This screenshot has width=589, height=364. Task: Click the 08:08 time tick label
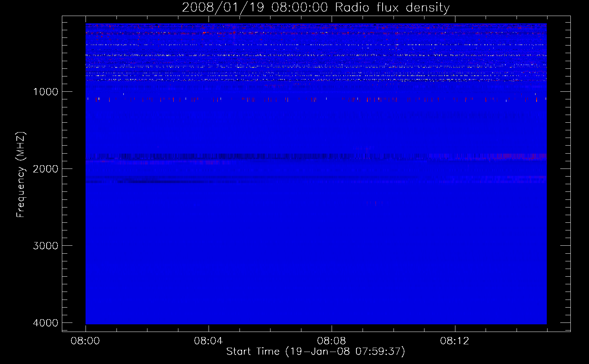pos(331,341)
